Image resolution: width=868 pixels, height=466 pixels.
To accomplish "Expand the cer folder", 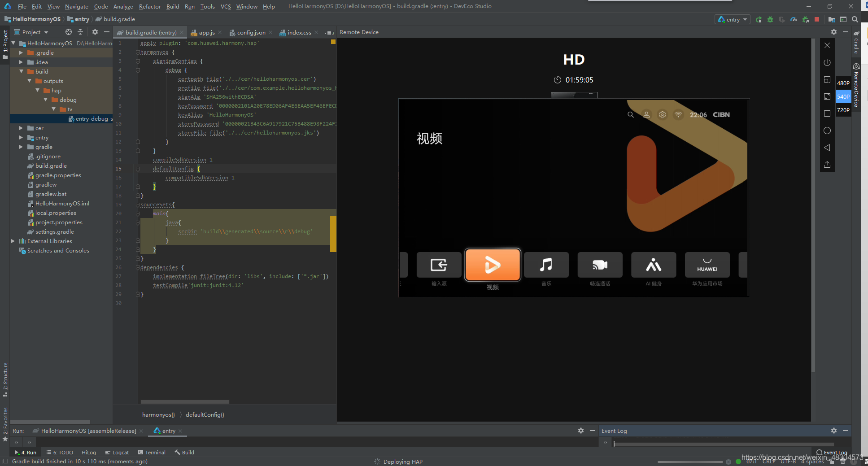I will [x=21, y=128].
